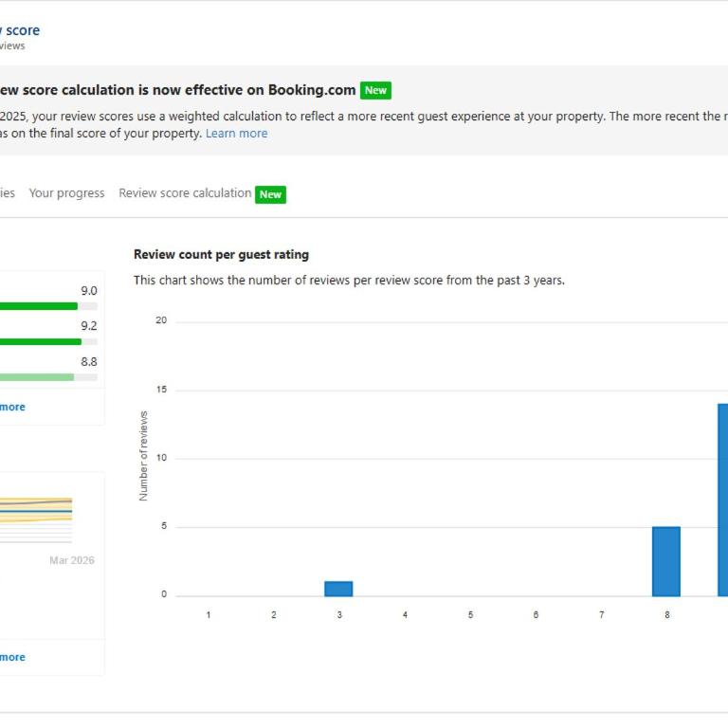
Task: Click the 9.0 score value
Action: 89,291
